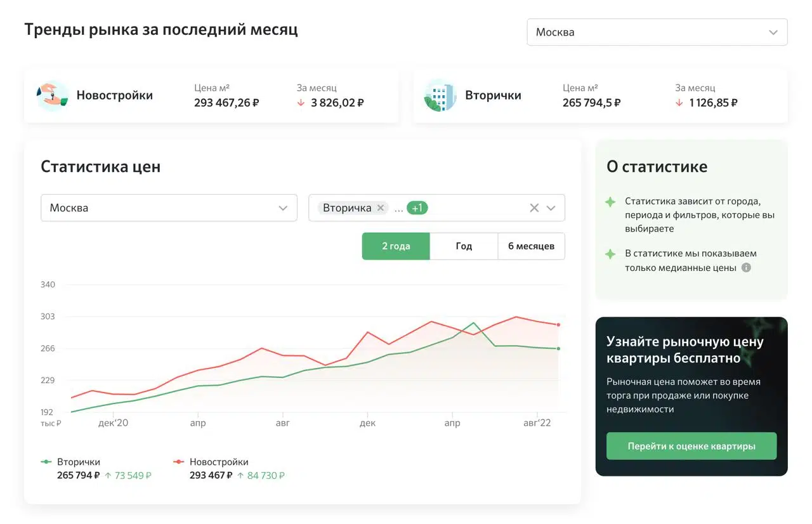Screen dimensions: 812x524
Task: Click the тыс ₽ axis unit label
Action: point(51,423)
